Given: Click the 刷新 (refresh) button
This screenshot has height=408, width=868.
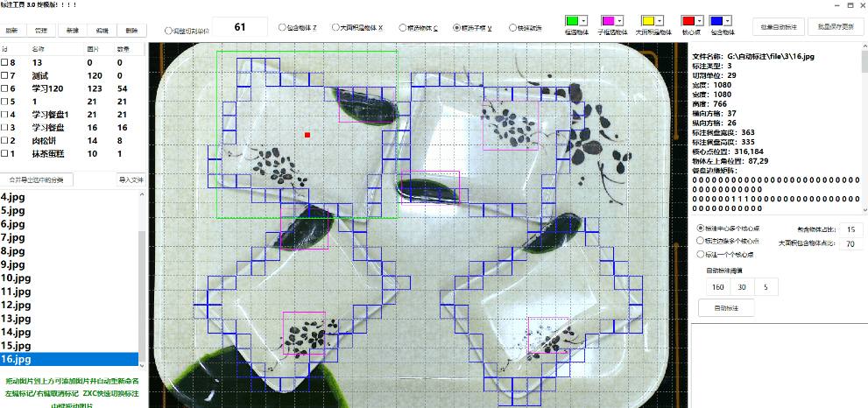Looking at the screenshot, I should click(x=11, y=30).
